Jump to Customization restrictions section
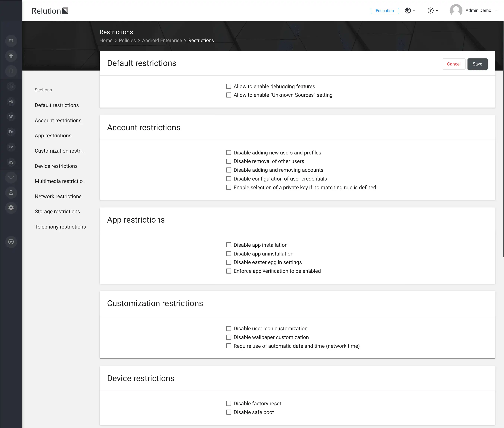Screen dimensions: 504x428 coord(60,151)
